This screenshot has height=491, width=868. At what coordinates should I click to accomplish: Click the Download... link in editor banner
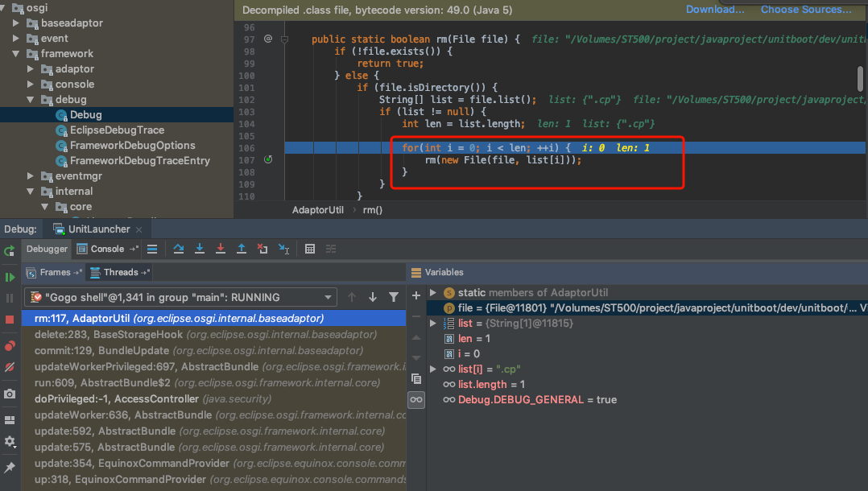[x=715, y=10]
